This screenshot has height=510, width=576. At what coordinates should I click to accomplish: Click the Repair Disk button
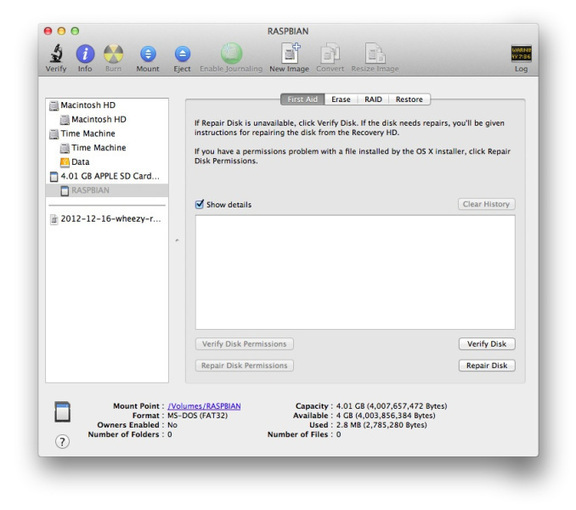(487, 366)
